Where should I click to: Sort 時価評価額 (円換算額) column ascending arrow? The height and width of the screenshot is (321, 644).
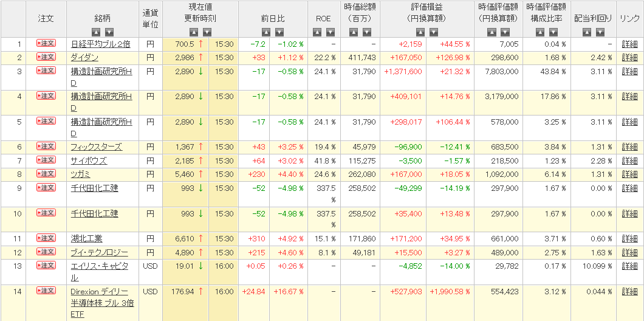click(x=492, y=32)
